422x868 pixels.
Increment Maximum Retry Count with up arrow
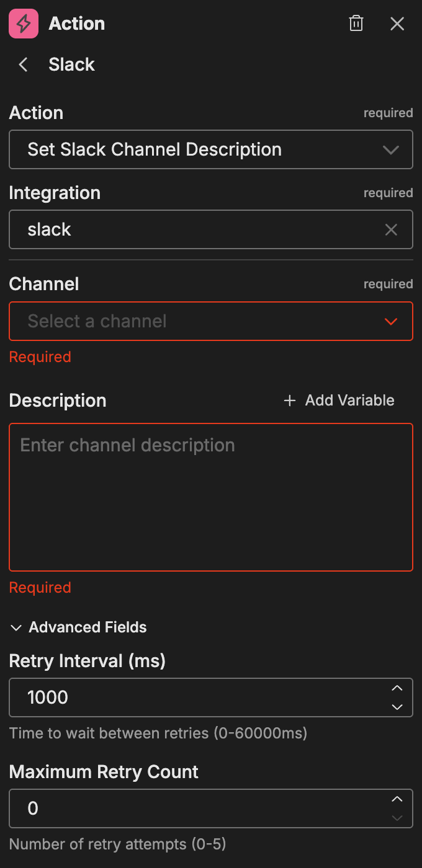point(397,800)
